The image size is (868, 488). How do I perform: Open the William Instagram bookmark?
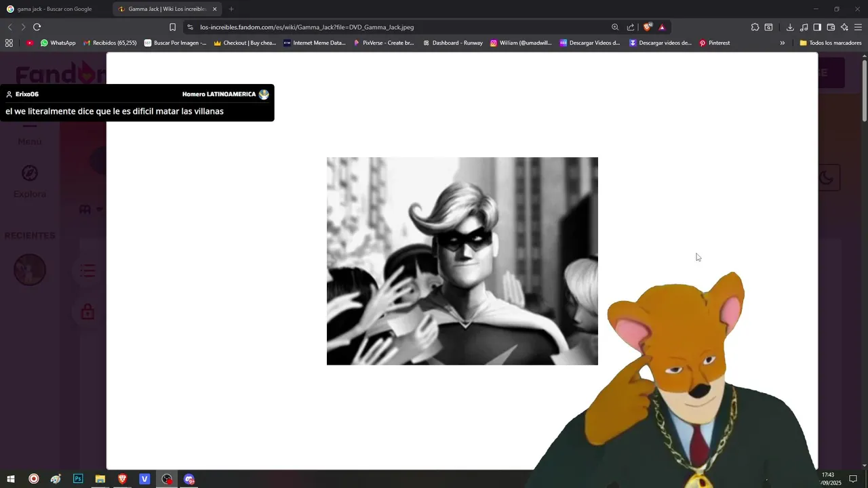click(522, 43)
